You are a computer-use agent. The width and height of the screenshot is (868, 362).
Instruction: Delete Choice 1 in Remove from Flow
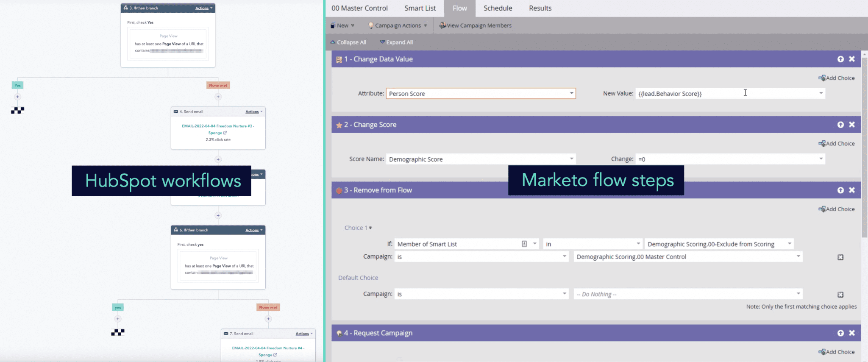click(x=840, y=257)
